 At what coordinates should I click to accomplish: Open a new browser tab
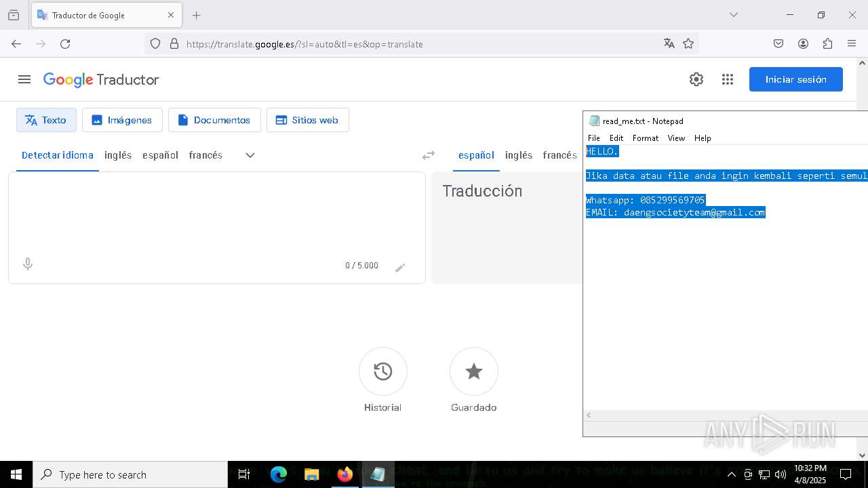(196, 15)
